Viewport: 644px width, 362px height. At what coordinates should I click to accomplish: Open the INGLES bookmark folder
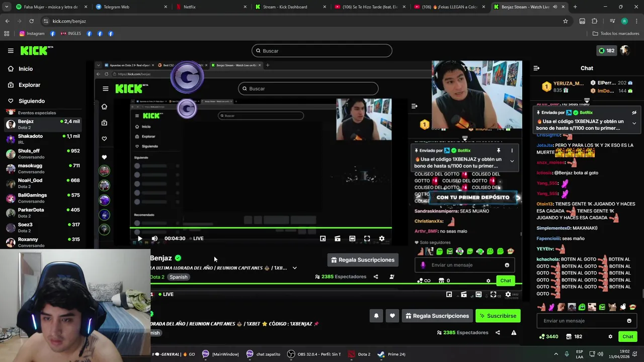point(70,34)
